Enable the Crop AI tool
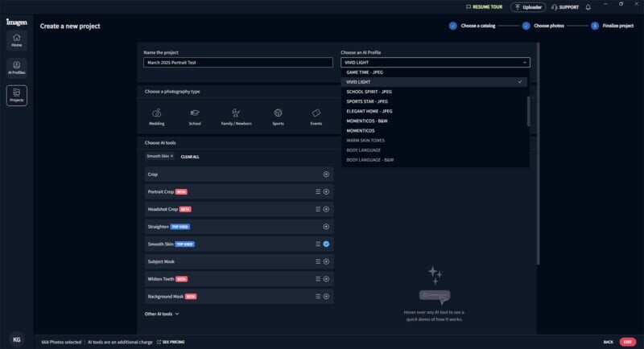The width and height of the screenshot is (644, 349). 326,174
